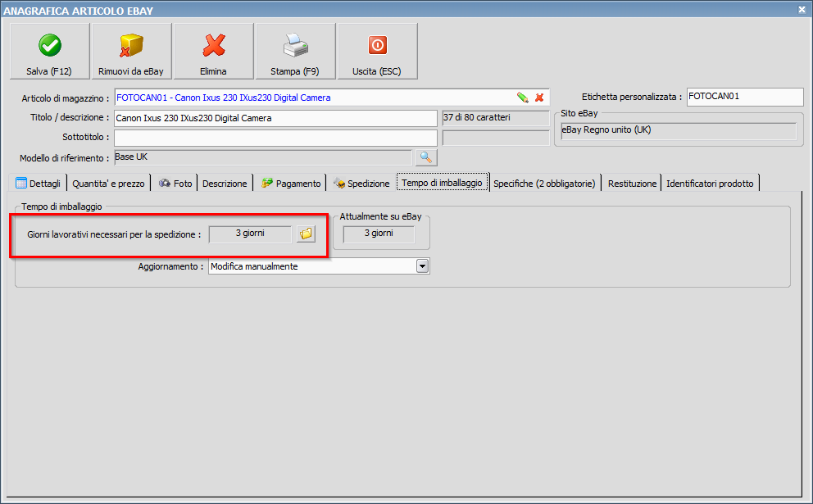Click '37 di 80 caratteri' counter
The height and width of the screenshot is (504, 813).
[496, 118]
